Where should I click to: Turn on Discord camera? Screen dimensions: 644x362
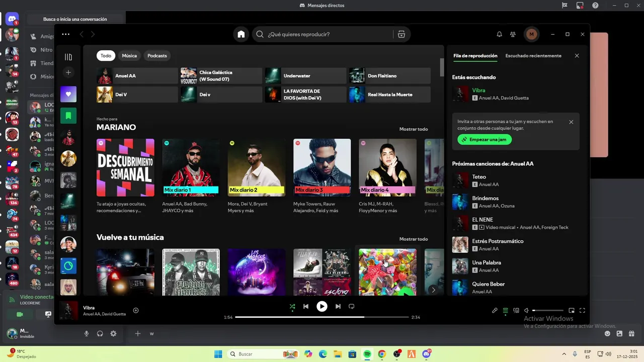pyautogui.click(x=20, y=314)
